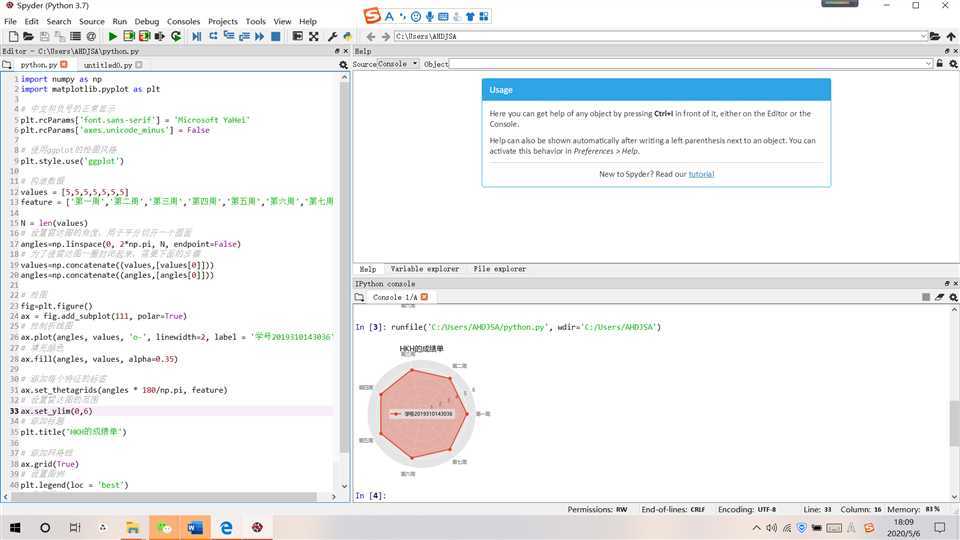Open the Source menu
Screen dimensions: 960x540
pyautogui.click(x=92, y=21)
